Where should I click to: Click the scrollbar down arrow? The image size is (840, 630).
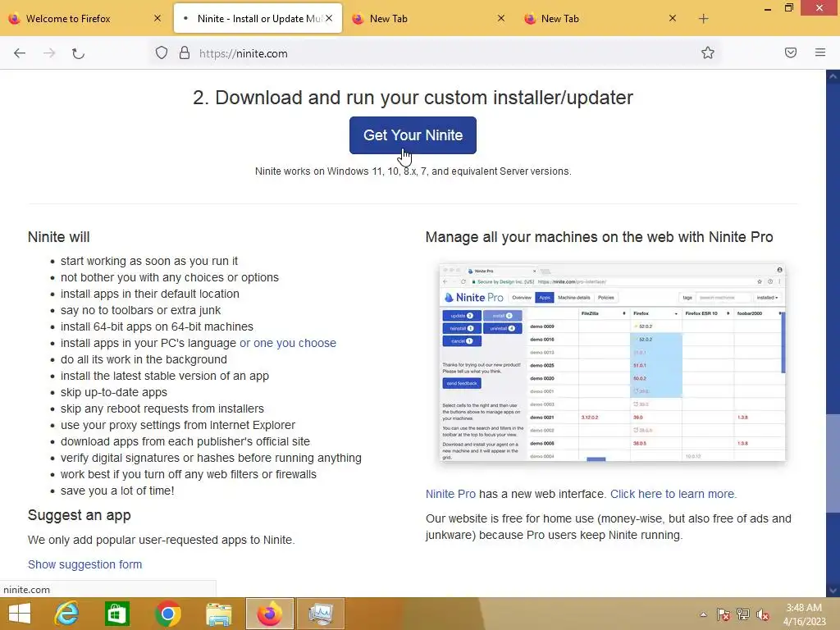tap(833, 591)
